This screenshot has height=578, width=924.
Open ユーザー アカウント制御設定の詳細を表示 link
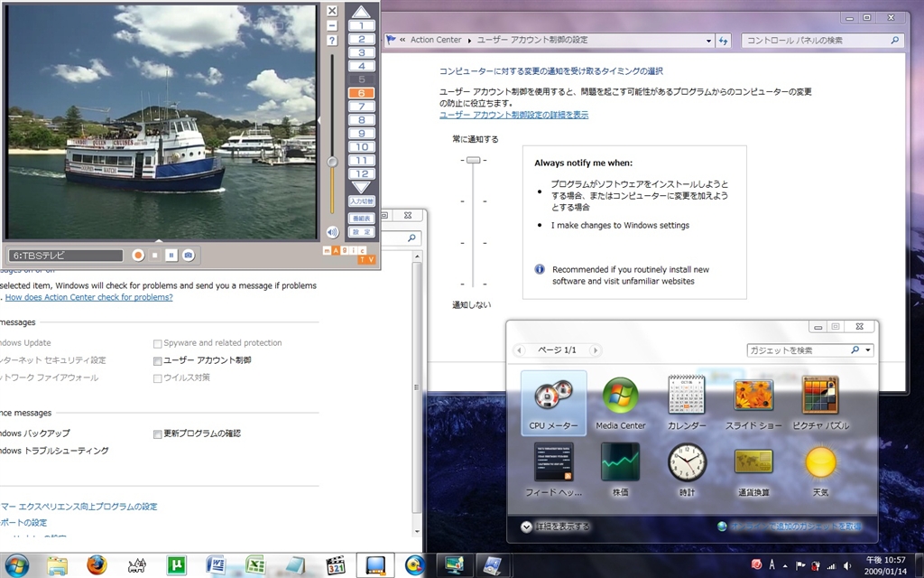[x=513, y=115]
